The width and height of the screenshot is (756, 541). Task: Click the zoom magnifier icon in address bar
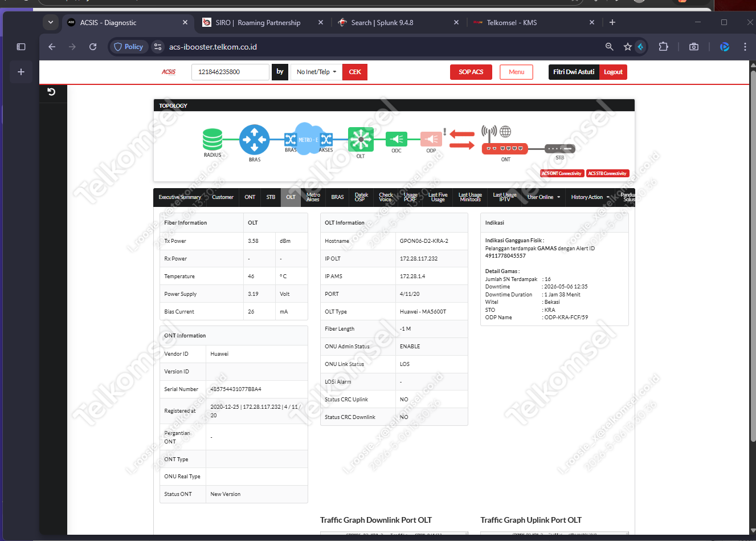(610, 47)
